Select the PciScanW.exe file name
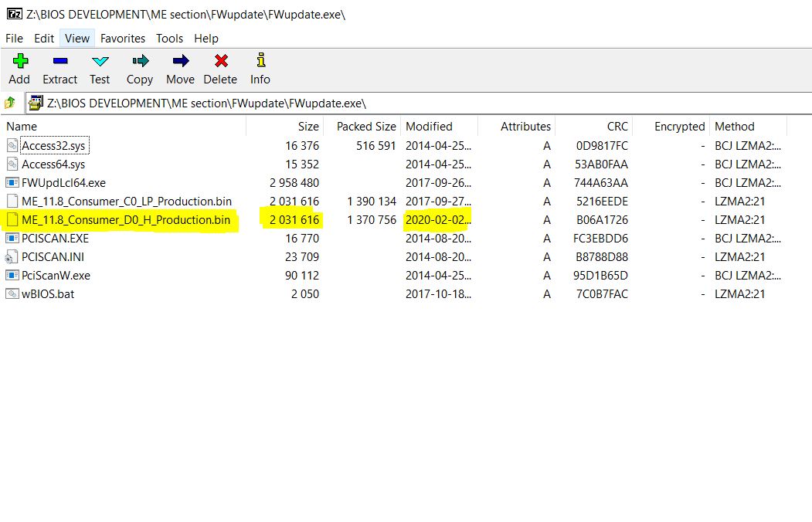This screenshot has height=522, width=812. (x=56, y=275)
